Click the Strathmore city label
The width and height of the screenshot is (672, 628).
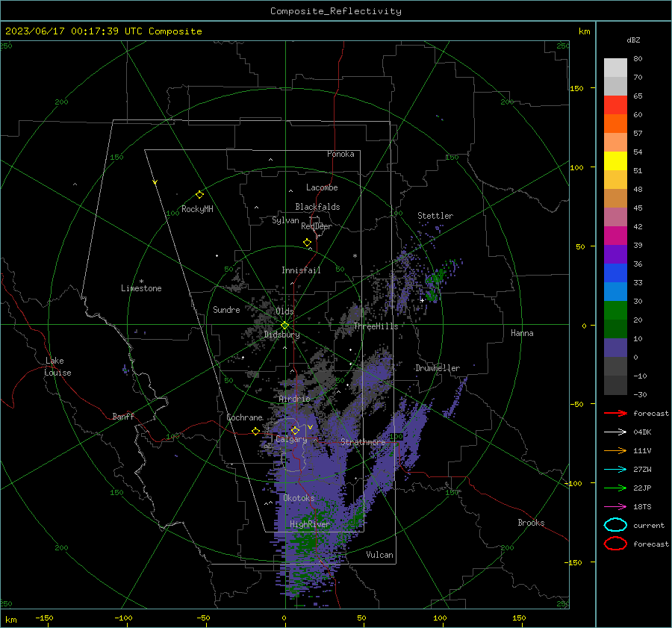click(x=363, y=441)
